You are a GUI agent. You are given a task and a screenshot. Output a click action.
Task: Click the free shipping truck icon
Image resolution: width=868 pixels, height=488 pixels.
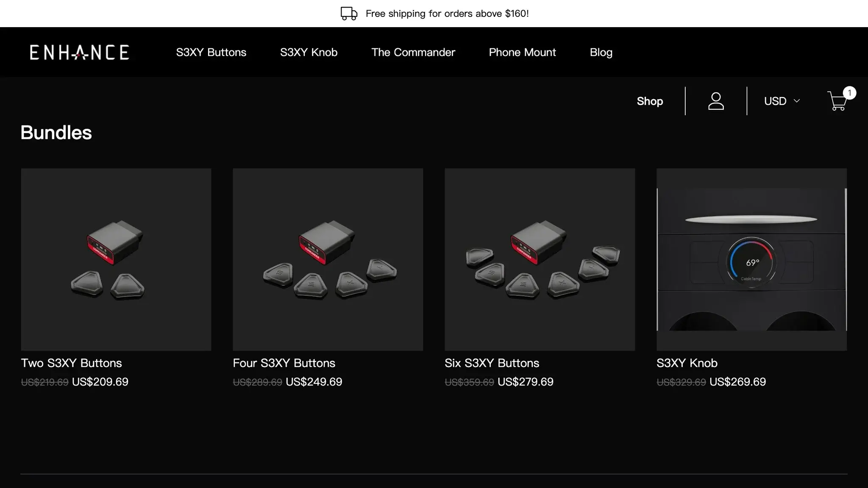(349, 14)
